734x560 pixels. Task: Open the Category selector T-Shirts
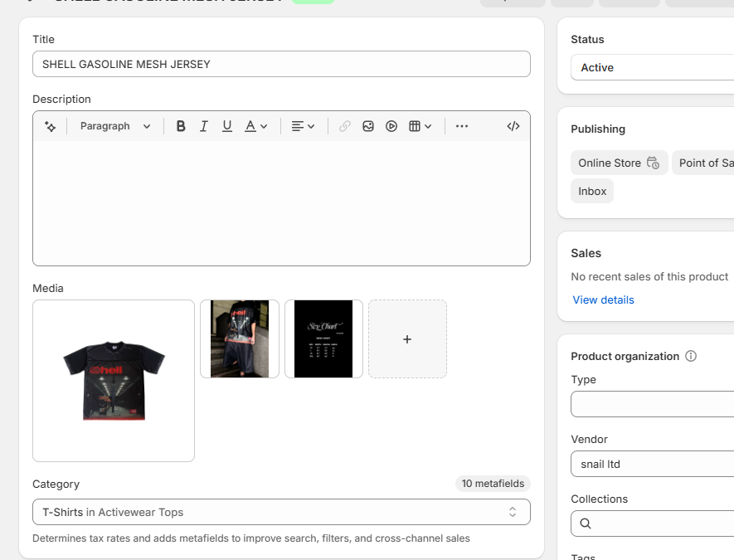pos(281,512)
